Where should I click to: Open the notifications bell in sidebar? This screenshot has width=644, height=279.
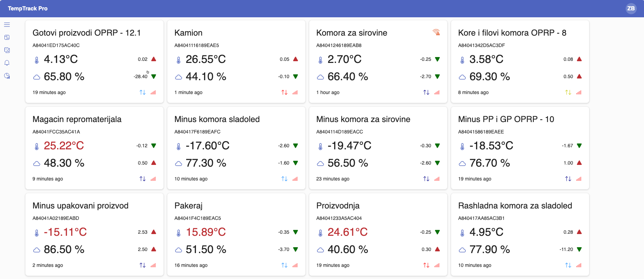[x=7, y=63]
